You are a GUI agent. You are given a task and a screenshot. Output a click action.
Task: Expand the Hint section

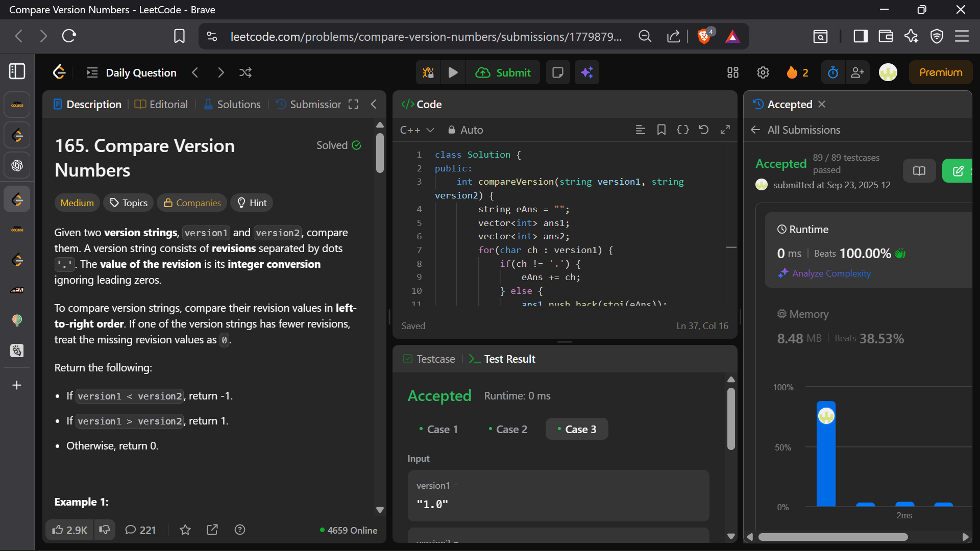coord(252,203)
